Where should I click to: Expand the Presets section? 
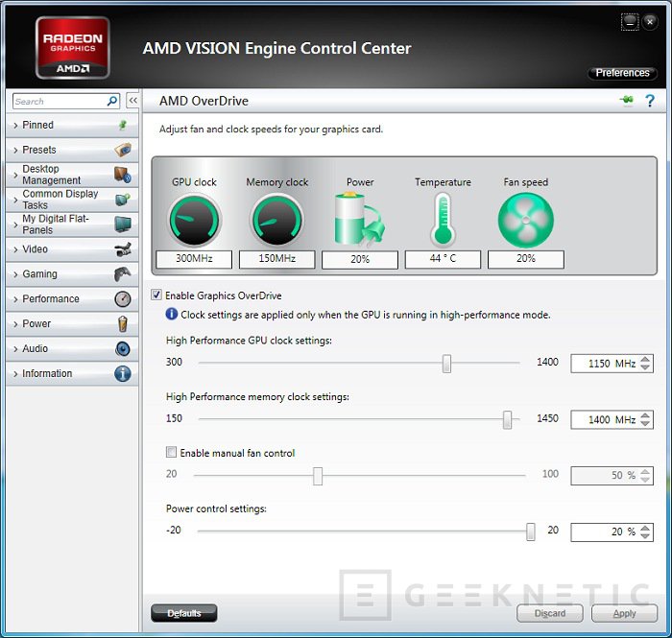[72, 150]
